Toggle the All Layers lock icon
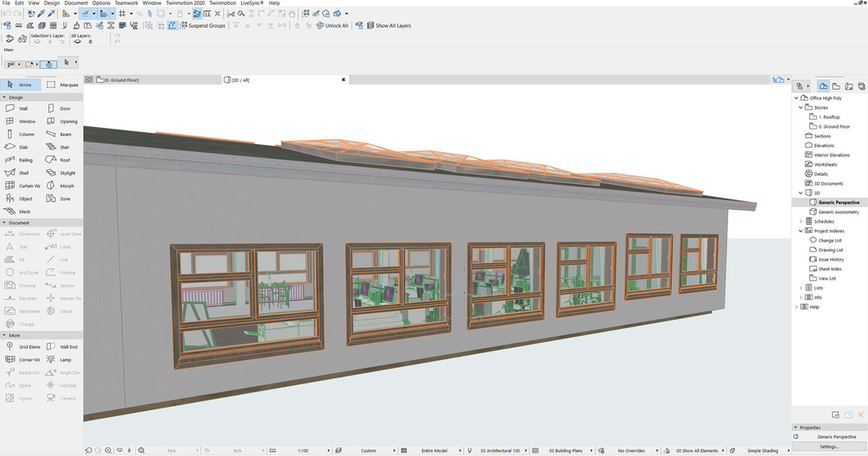The image size is (868, 456). click(91, 41)
